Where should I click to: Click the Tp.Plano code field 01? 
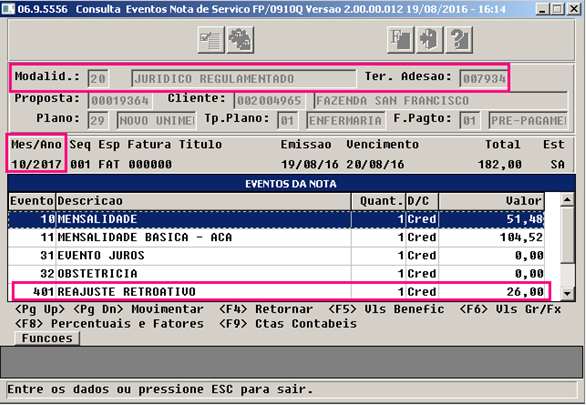(x=287, y=121)
